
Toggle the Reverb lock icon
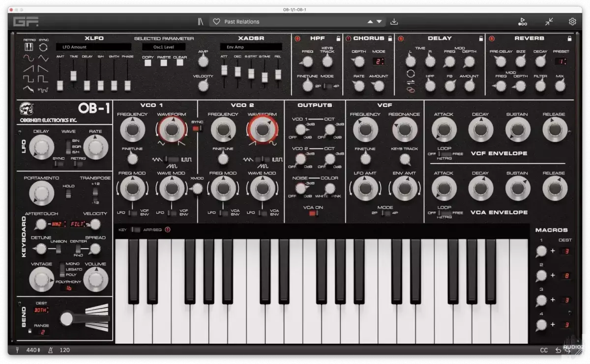(x=569, y=38)
